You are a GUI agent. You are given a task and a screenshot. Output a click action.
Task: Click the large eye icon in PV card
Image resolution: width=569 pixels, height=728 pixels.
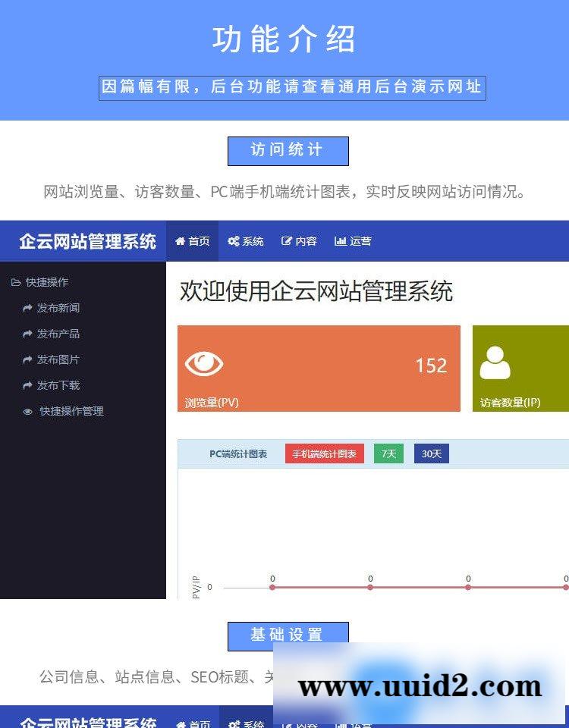point(204,363)
